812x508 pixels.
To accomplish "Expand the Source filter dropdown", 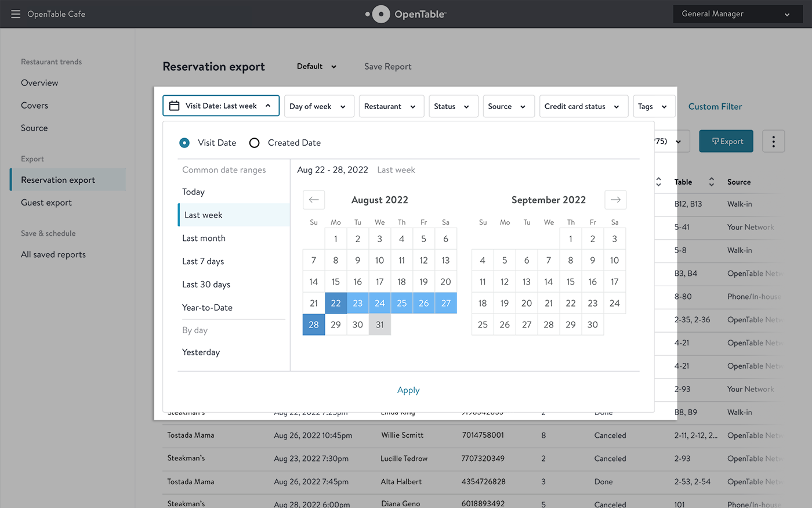I will tap(509, 106).
